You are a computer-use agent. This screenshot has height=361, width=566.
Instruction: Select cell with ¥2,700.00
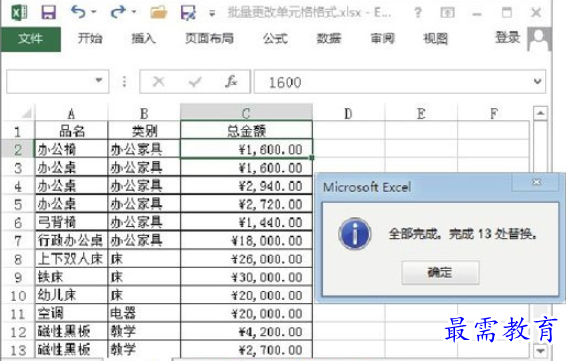246,349
